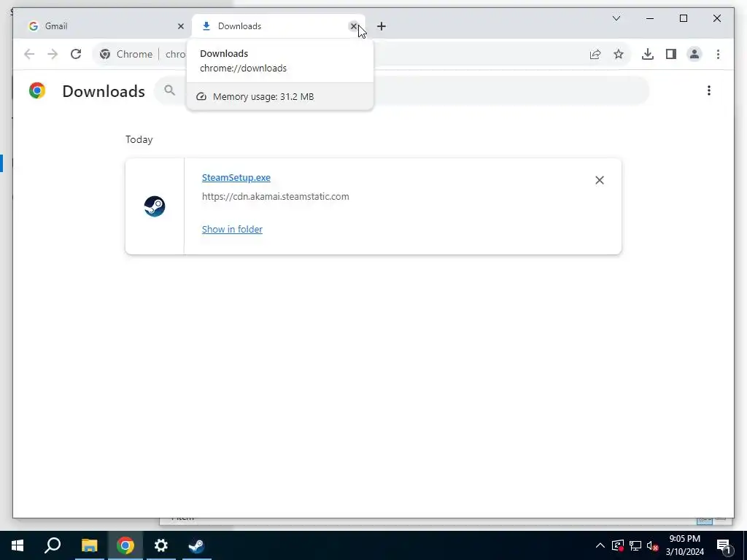Open a new tab with plus button
The width and height of the screenshot is (747, 560).
pyautogui.click(x=381, y=26)
